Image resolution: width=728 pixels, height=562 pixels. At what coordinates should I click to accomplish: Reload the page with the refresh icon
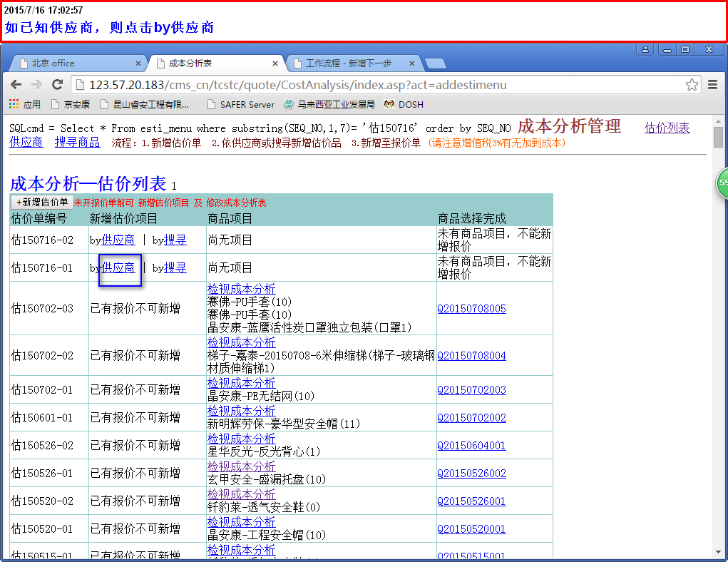[58, 85]
